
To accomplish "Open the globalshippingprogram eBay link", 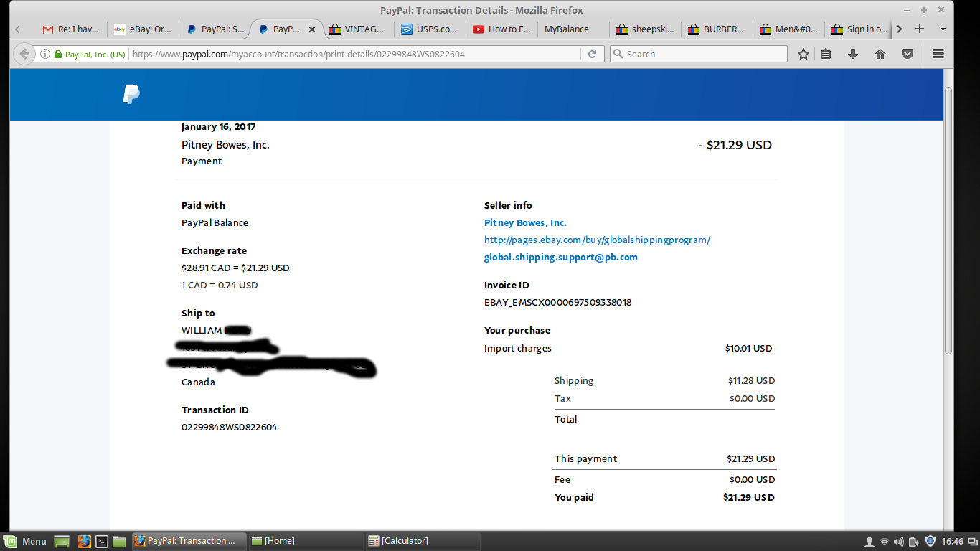I will click(x=597, y=240).
